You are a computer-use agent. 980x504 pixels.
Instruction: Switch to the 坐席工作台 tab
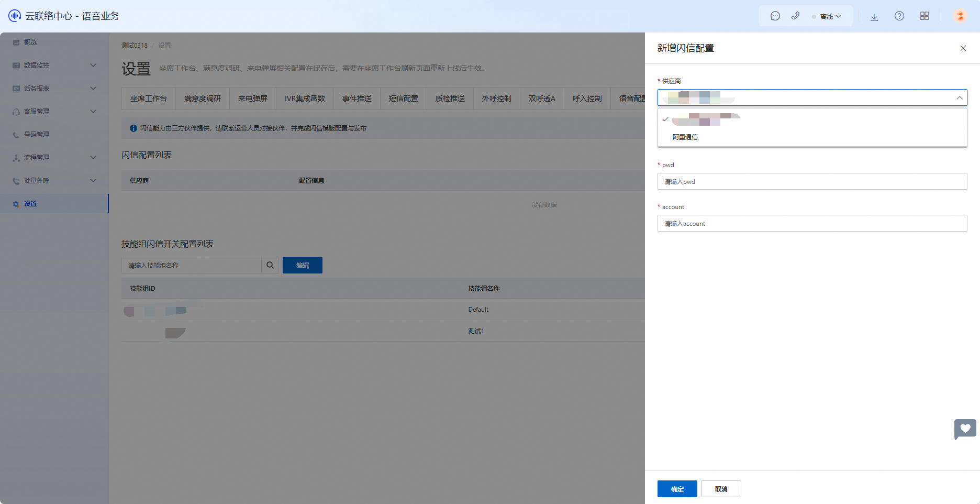149,98
